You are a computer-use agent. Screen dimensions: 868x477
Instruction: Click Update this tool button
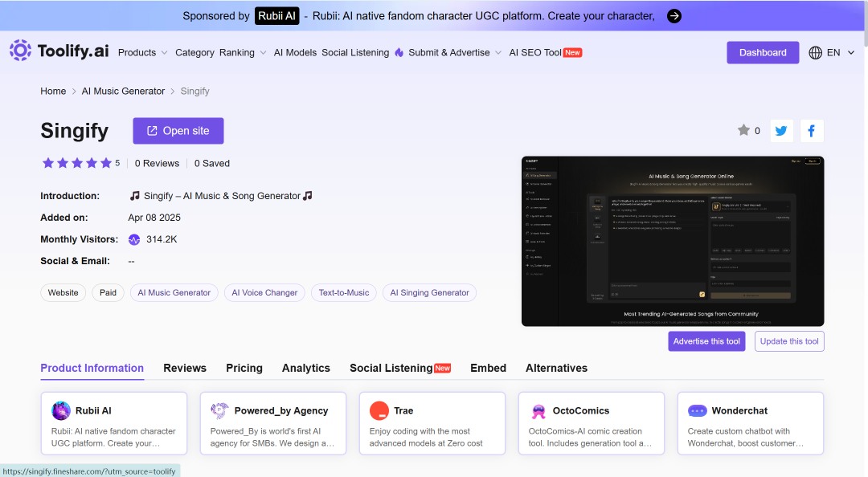[x=789, y=341]
